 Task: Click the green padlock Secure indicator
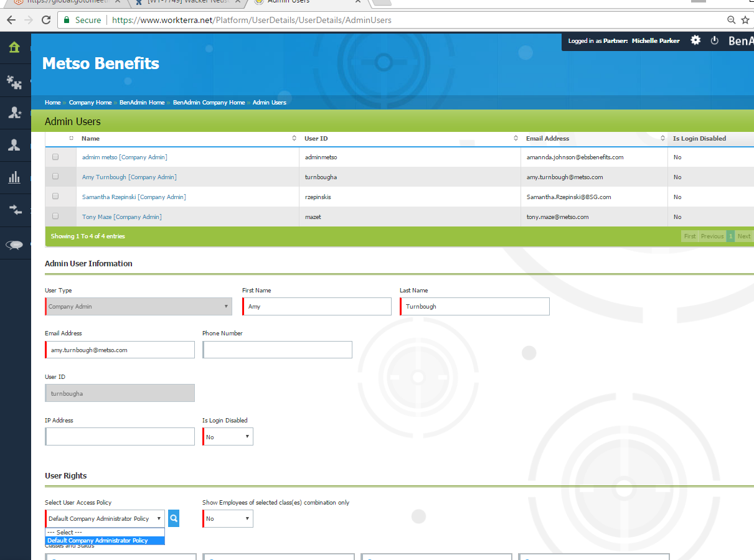[82, 20]
